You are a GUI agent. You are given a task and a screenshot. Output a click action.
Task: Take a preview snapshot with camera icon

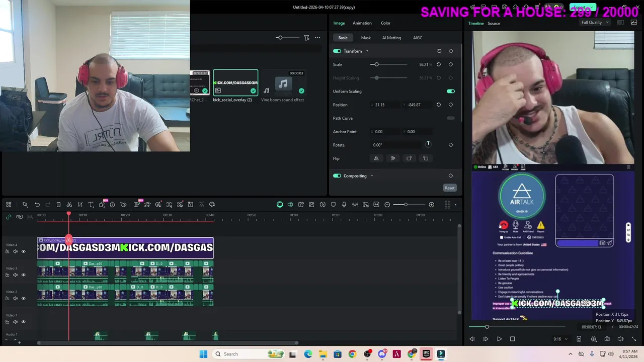coord(607,339)
